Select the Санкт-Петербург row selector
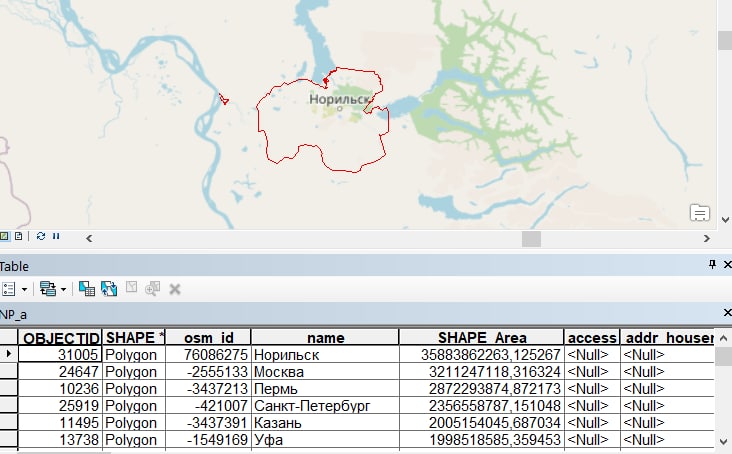This screenshot has height=454, width=732. pos(9,405)
